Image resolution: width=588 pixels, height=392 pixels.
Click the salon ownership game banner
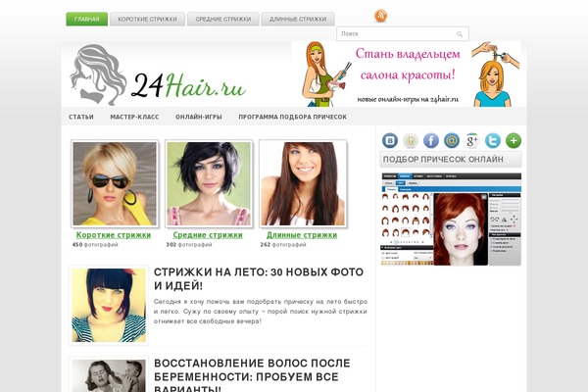[407, 73]
